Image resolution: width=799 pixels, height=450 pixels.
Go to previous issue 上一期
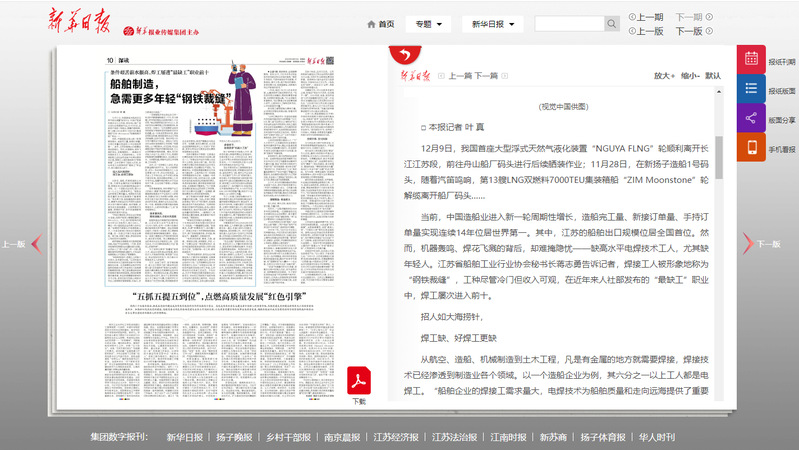tap(646, 17)
